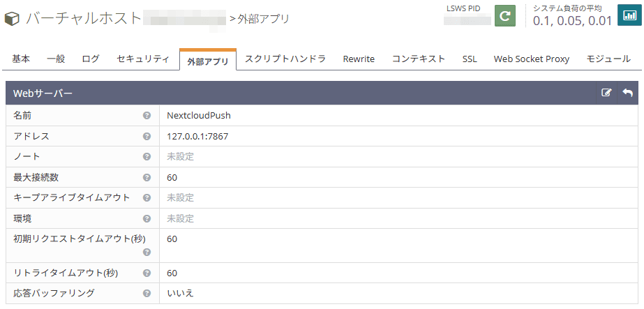Click help icon for キープアライブタイムアウト
This screenshot has width=644, height=309.
(147, 198)
